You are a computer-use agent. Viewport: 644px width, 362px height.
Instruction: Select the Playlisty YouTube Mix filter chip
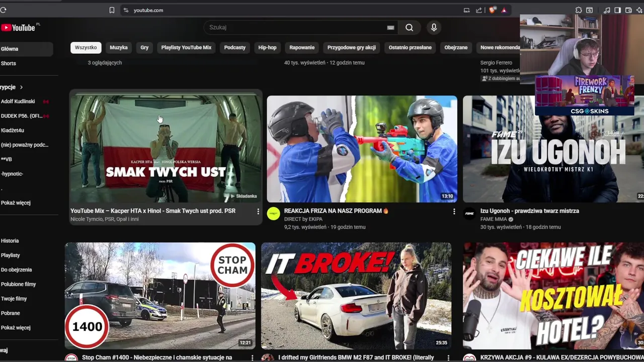[x=186, y=47]
